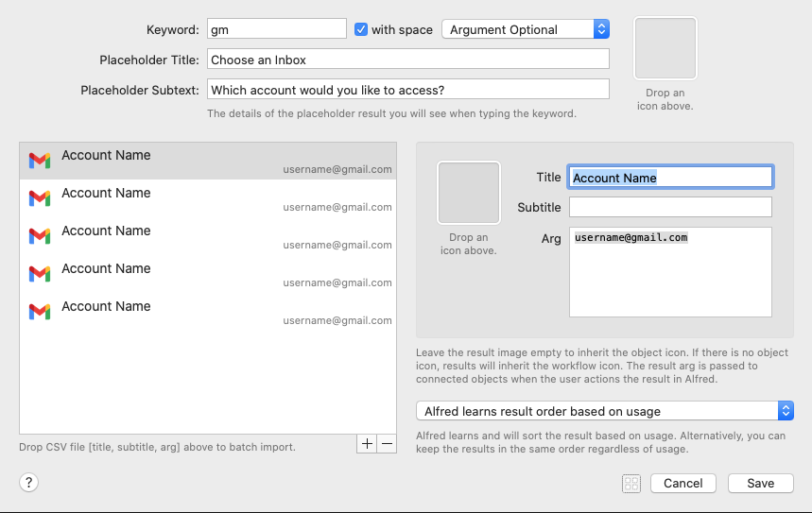Viewport: 812px width, 513px height.
Task: Click the plus button to add a list item
Action: point(367,444)
